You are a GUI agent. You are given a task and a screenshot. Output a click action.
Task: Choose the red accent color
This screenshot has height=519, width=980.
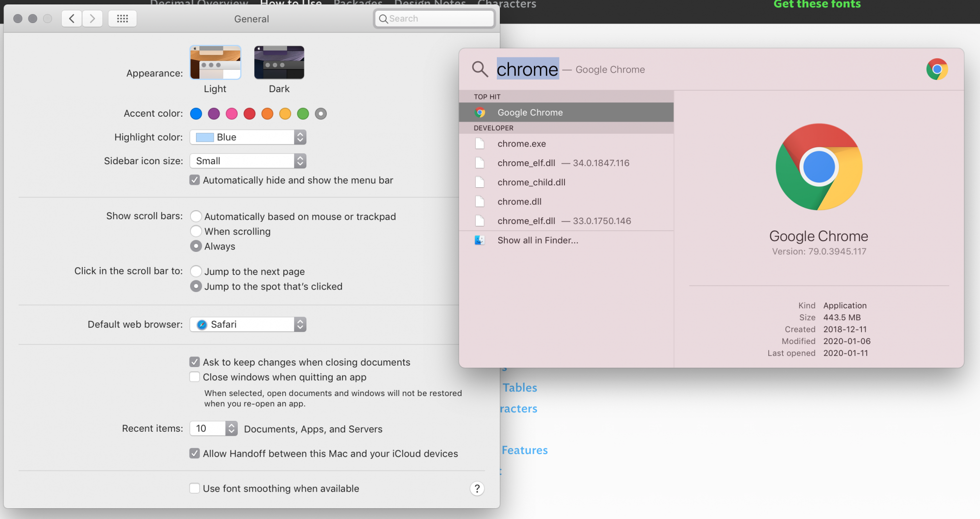pyautogui.click(x=249, y=114)
